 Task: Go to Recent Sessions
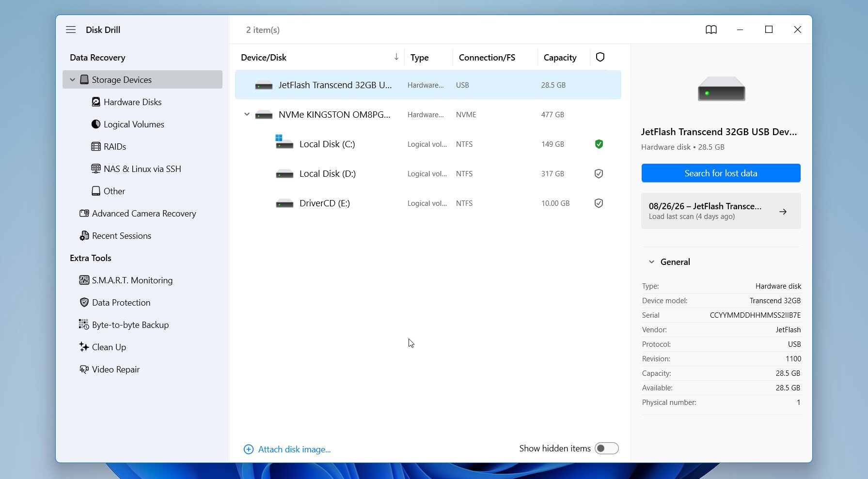122,235
